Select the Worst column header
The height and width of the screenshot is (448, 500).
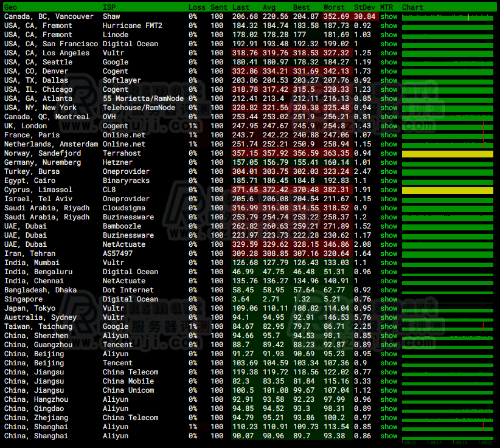tap(334, 7)
